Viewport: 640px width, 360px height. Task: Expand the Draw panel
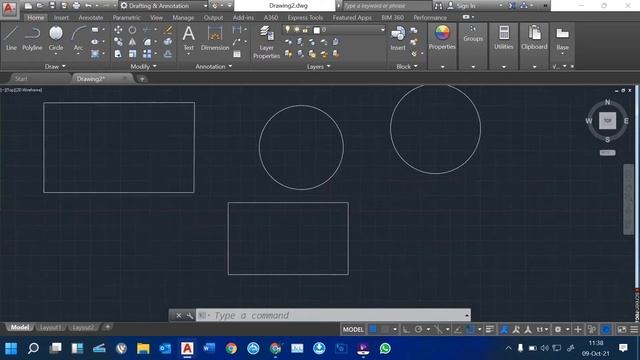55,66
